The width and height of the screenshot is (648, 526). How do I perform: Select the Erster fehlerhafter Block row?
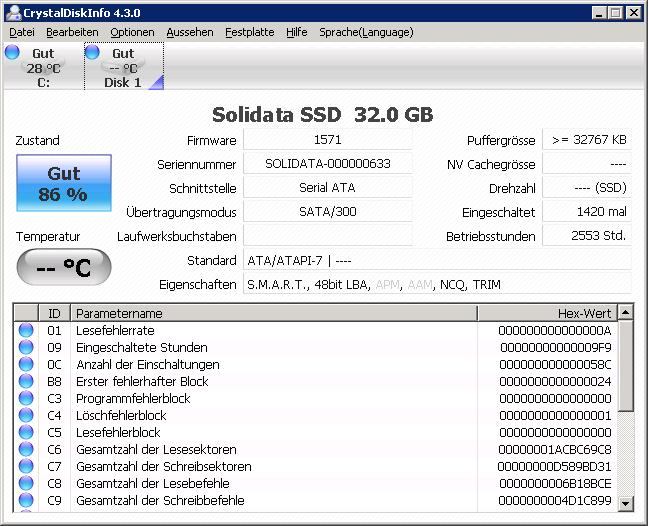[x=316, y=381]
